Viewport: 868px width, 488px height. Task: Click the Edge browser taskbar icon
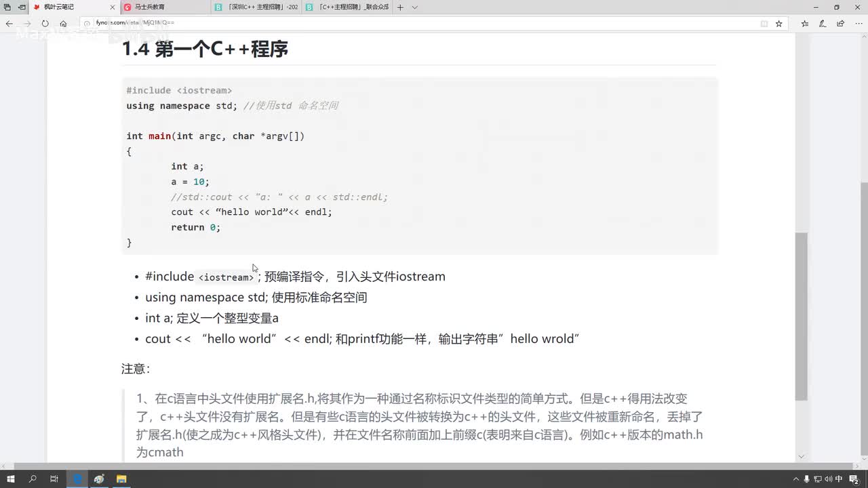77,479
